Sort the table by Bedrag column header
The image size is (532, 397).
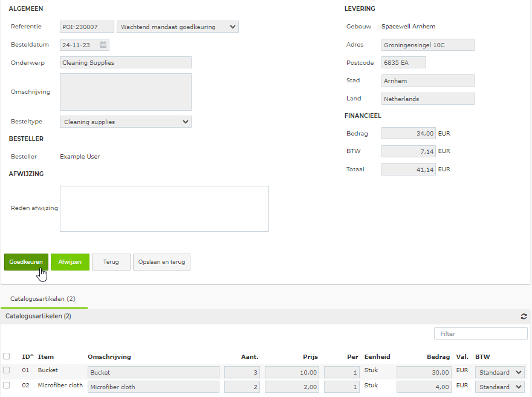point(438,356)
